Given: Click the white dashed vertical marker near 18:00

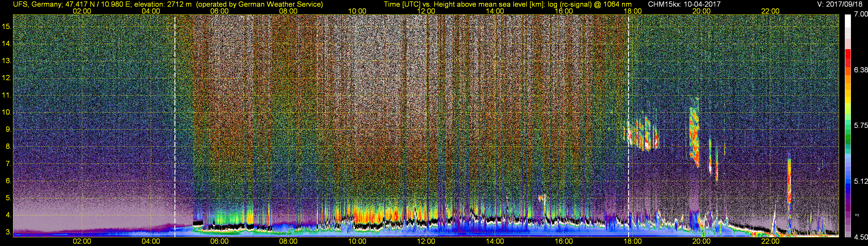Looking at the screenshot, I should pyautogui.click(x=628, y=126).
